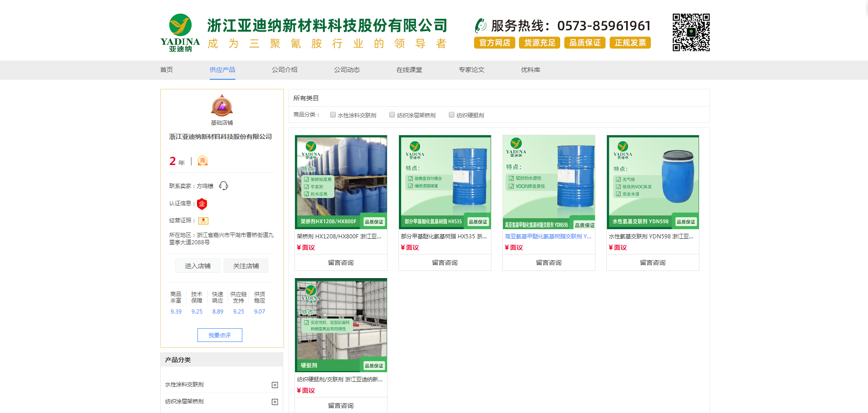The height and width of the screenshot is (413, 868).
Task: Click the 货源充足 orange badge
Action: click(x=540, y=43)
